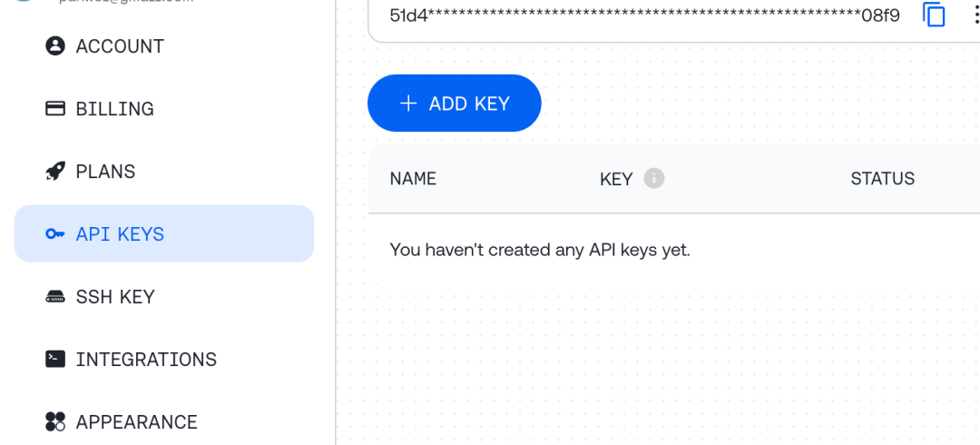Click the terminal icon beside INTEGRATIONS

coord(55,359)
